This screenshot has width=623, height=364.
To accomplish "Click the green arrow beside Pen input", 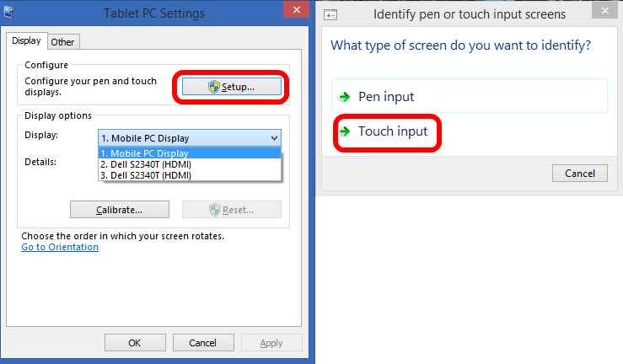I will point(344,97).
